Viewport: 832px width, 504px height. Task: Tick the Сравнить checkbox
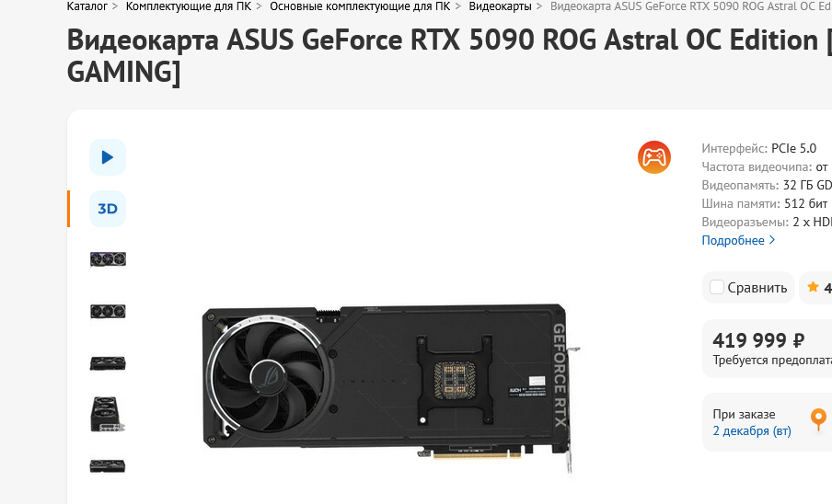(717, 287)
